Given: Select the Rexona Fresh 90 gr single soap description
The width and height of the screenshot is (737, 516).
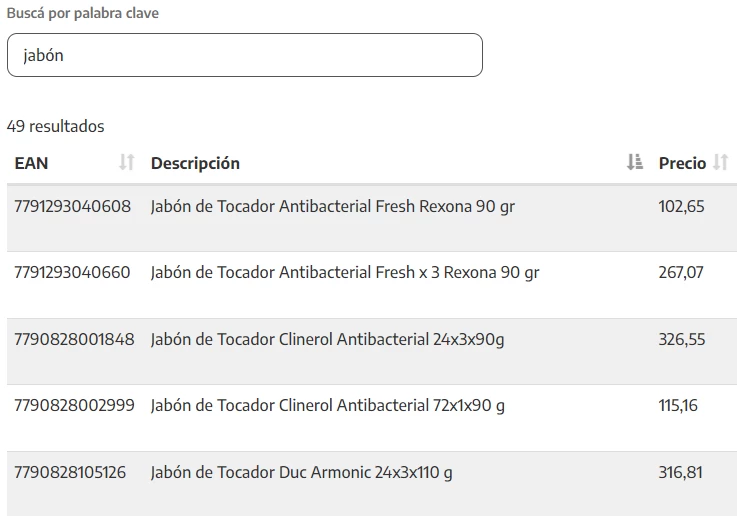Looking at the screenshot, I should pos(333,207).
